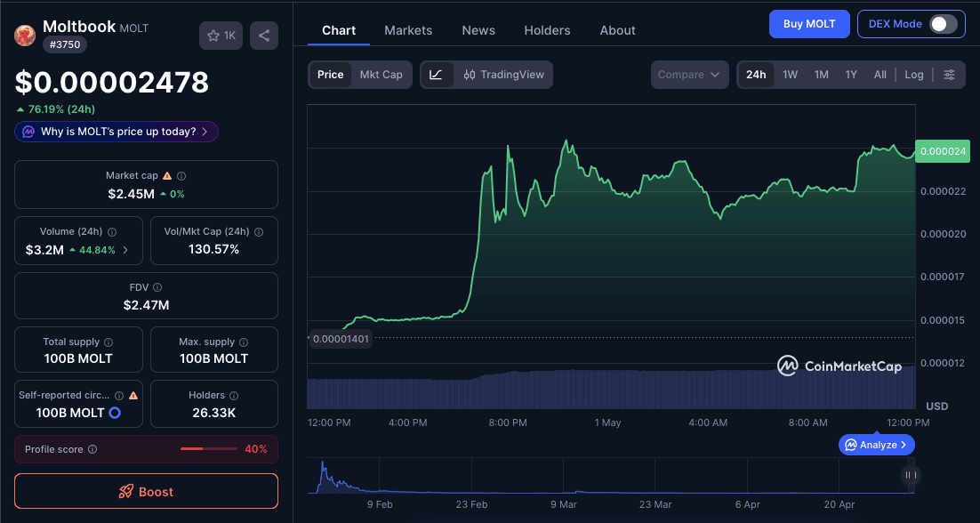980x523 pixels.
Task: Switch to the Markets tab
Action: pos(408,30)
